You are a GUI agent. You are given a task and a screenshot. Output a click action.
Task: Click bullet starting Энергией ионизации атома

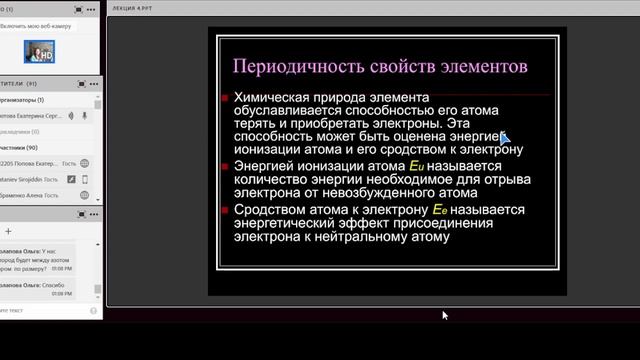tap(382, 179)
